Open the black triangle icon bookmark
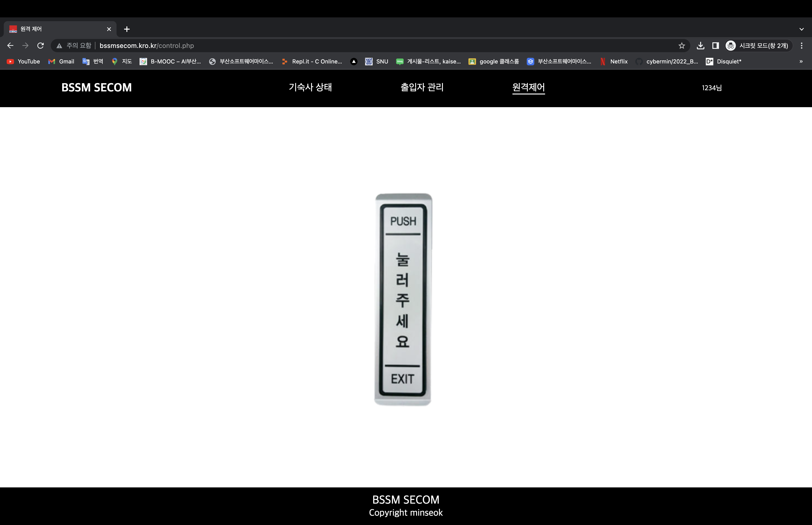This screenshot has height=525, width=812. click(354, 62)
